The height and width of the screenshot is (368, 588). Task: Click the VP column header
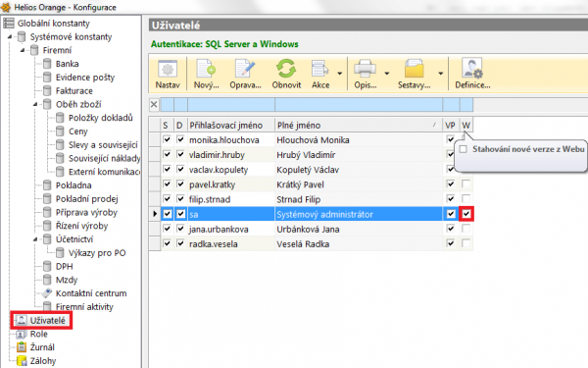[451, 125]
